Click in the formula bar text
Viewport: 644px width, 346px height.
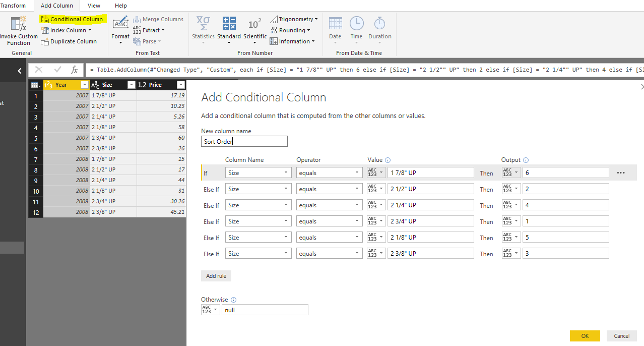click(x=365, y=70)
